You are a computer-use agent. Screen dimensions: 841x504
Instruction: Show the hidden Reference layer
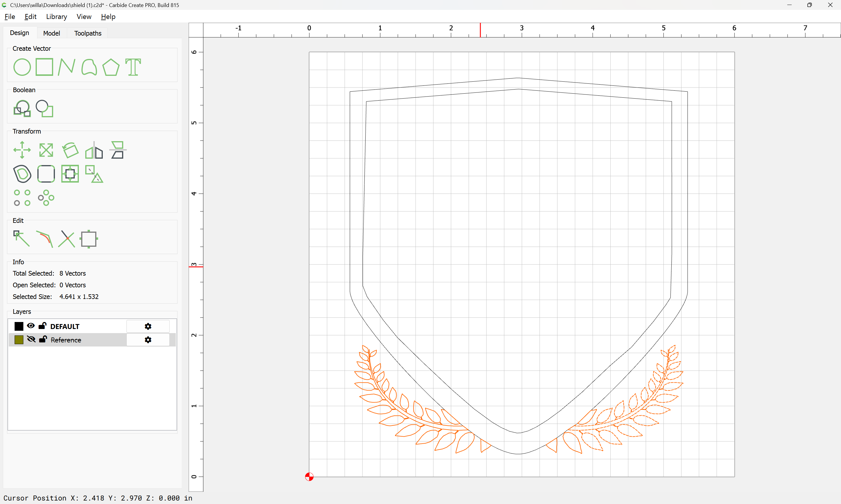tap(31, 339)
